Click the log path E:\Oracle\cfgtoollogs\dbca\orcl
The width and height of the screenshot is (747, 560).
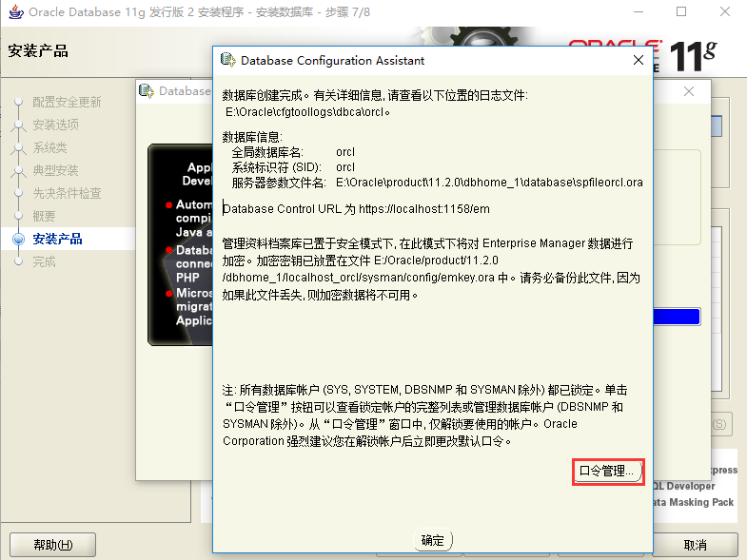307,112
